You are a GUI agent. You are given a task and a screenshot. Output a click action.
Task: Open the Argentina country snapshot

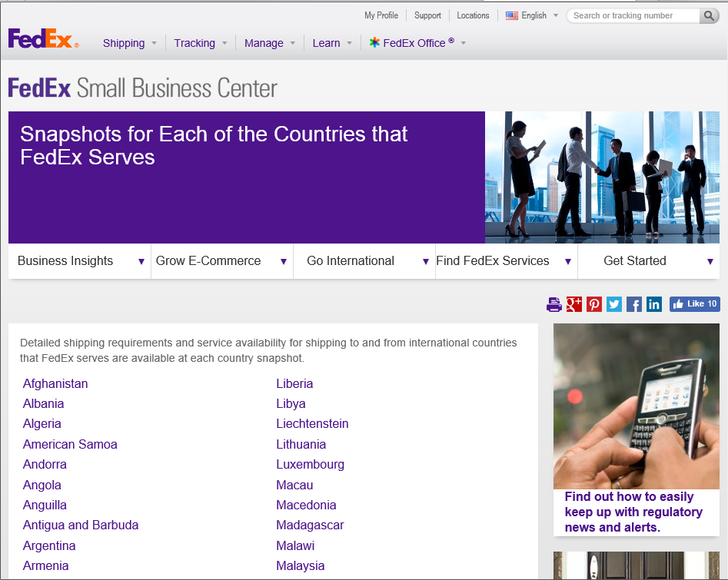coord(49,545)
